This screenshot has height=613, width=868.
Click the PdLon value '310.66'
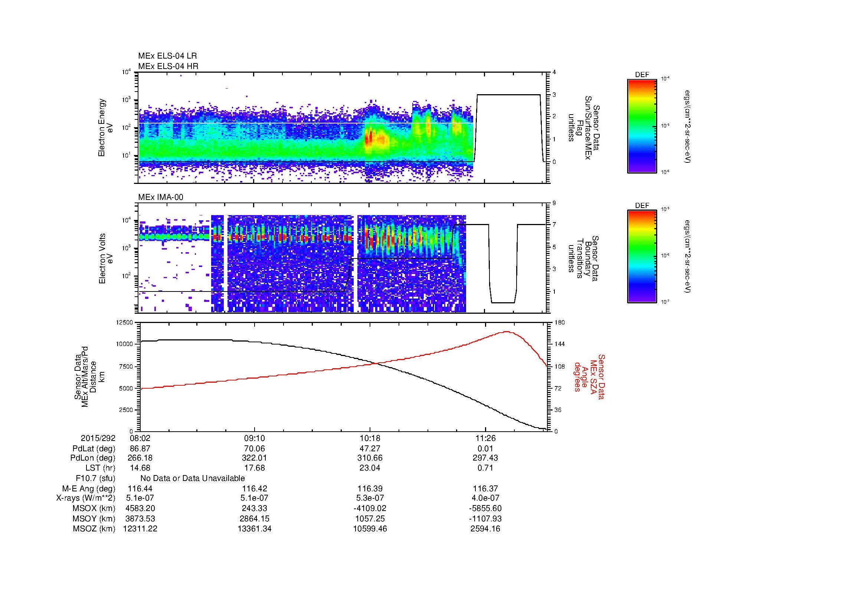pos(370,458)
